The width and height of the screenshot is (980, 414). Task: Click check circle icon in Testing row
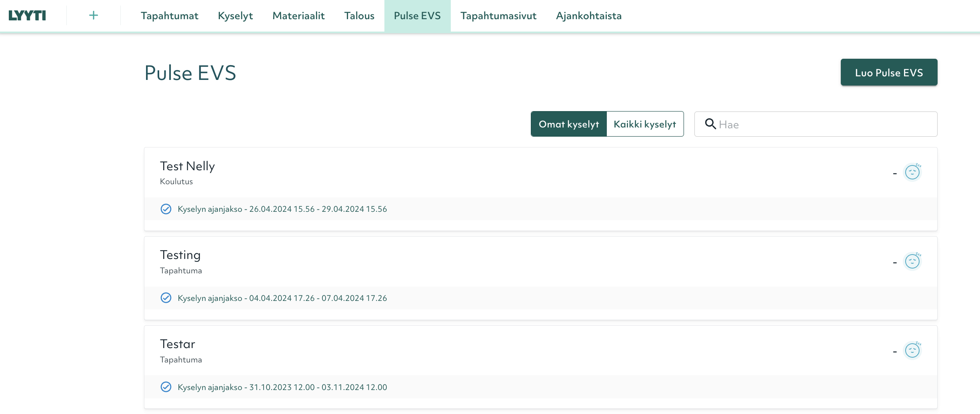(166, 298)
